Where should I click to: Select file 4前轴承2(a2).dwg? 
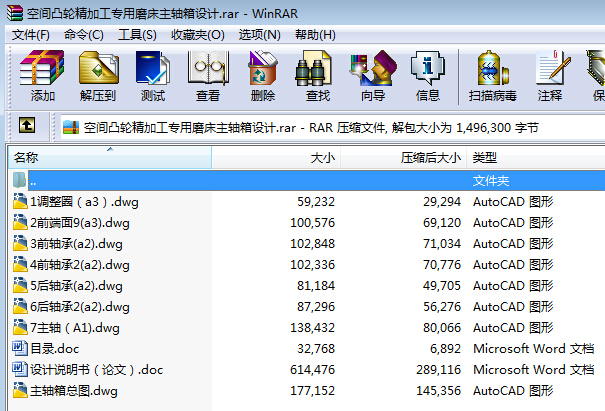[x=79, y=265]
